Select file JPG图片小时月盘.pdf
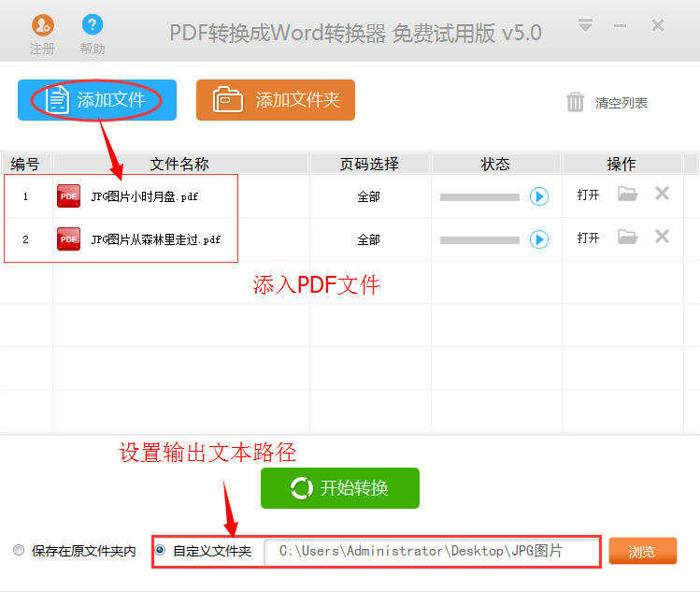The image size is (700, 592). click(x=145, y=196)
